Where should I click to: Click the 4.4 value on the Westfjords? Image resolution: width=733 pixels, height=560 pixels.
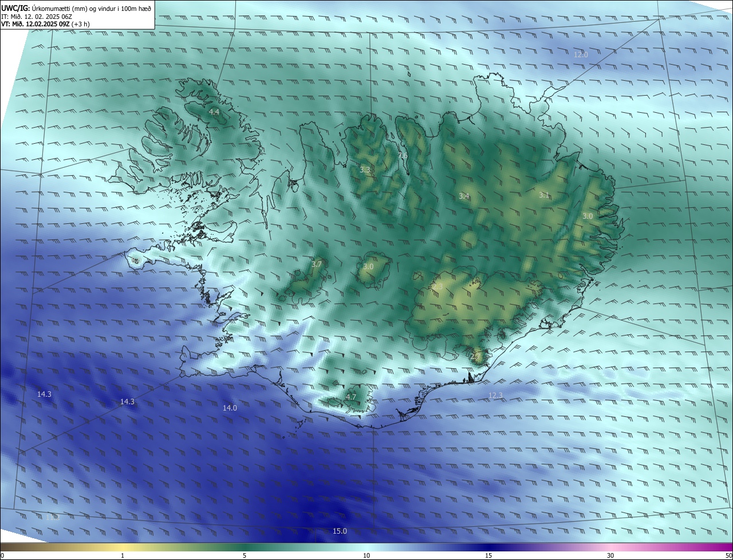tap(214, 112)
